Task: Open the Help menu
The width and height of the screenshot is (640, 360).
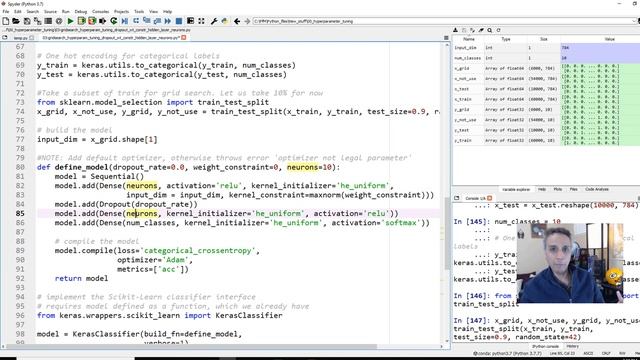Action: coord(167,11)
